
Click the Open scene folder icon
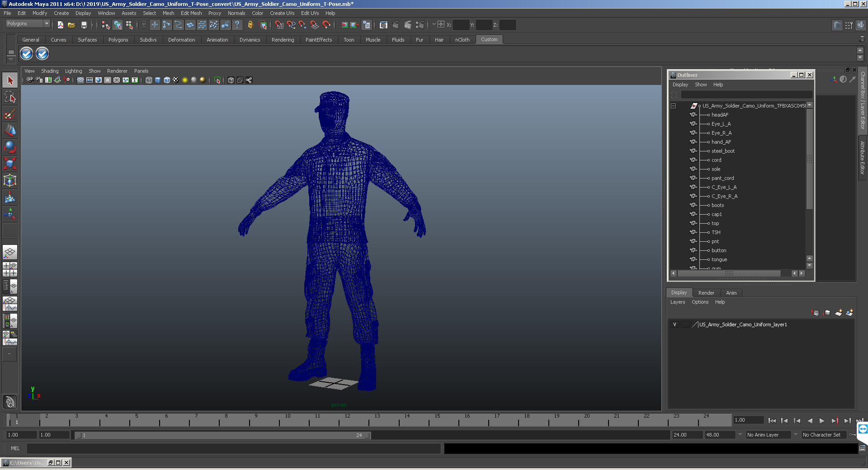click(x=71, y=25)
